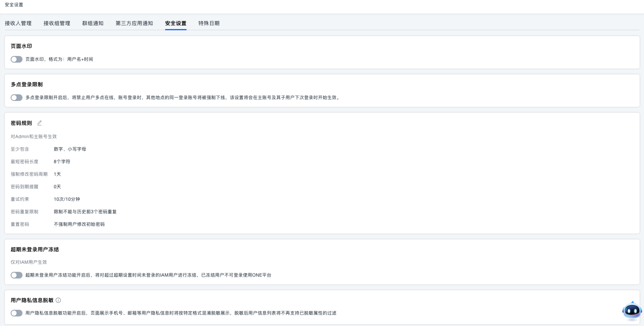Toggle the 超期未登录用户冻结 switch
Image resolution: width=644 pixels, height=326 pixels.
coord(17,275)
